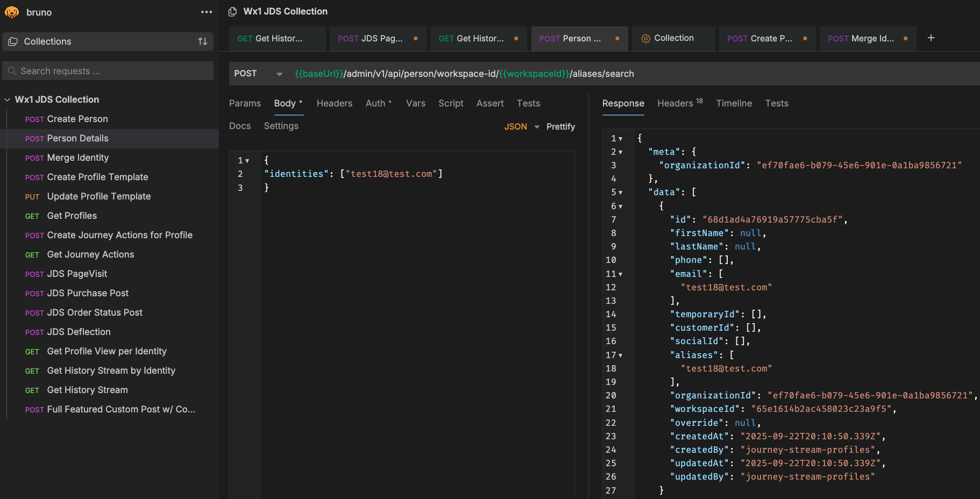
Task: Open the request Headers tab
Action: (335, 103)
